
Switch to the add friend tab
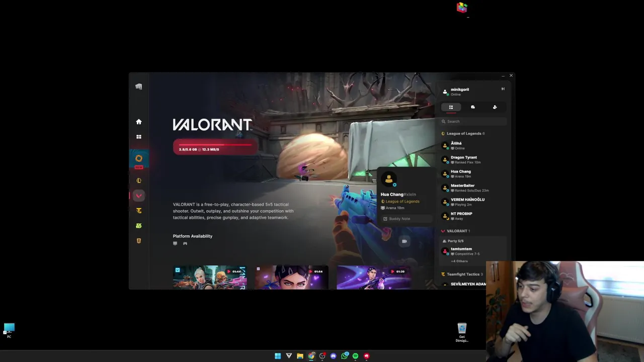pos(495,107)
